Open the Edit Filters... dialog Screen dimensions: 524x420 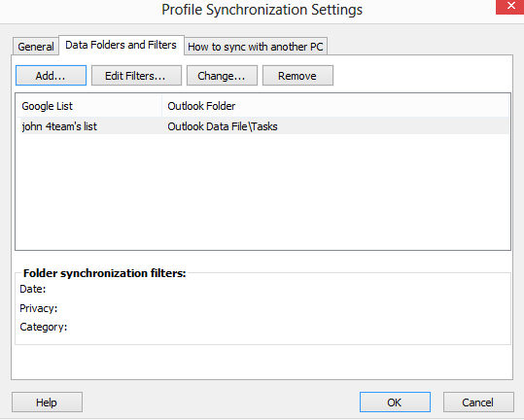pos(136,76)
